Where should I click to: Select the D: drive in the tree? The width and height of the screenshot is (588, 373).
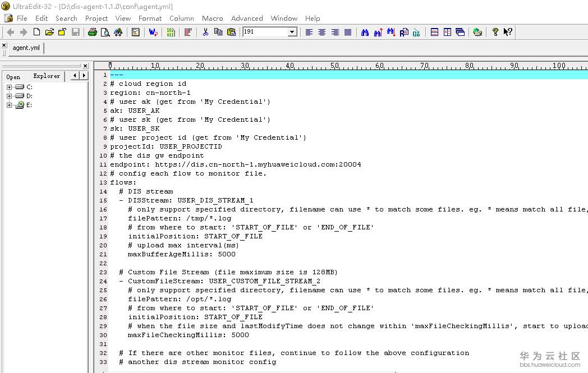(x=29, y=96)
